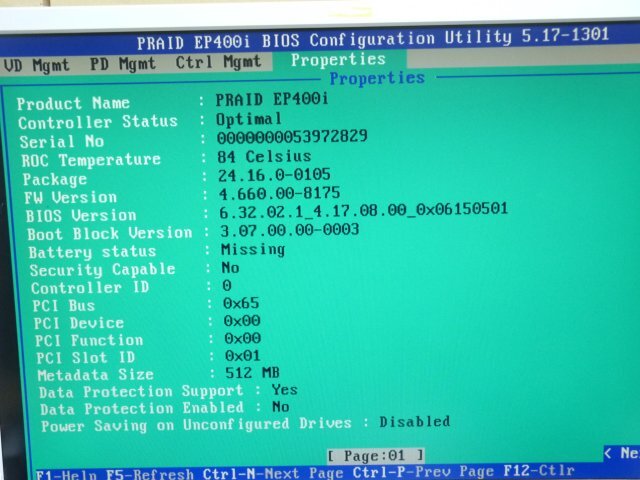
Task: Click the PCI Bus label
Action: point(64,306)
